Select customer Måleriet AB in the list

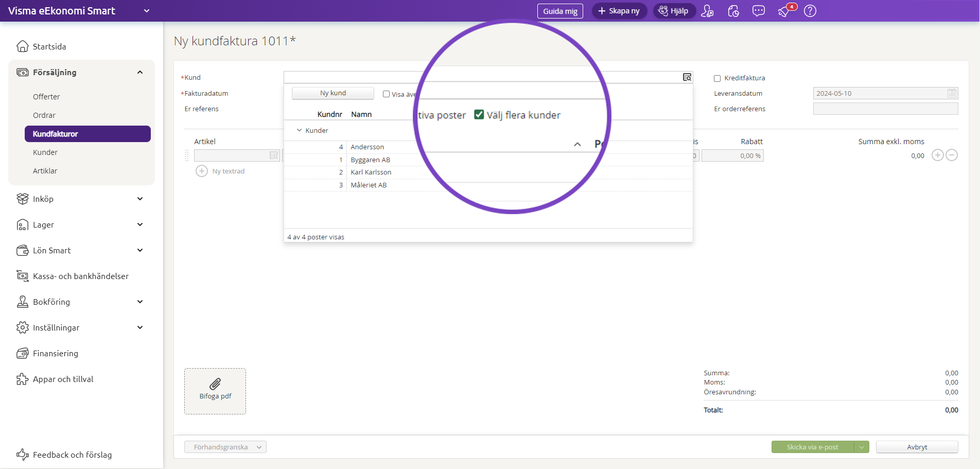369,185
